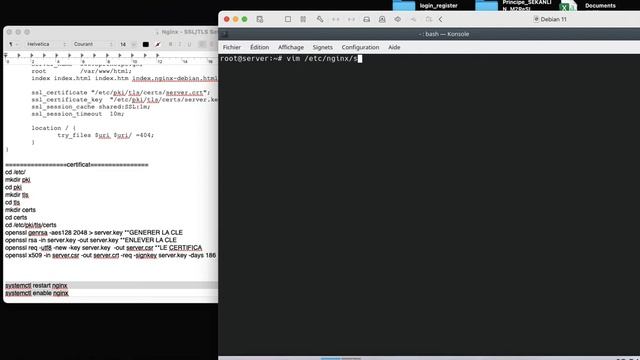Click the 'openssl rsa -in server.key' line
Viewport: 640px width, 360px height.
pyautogui.click(x=91, y=240)
